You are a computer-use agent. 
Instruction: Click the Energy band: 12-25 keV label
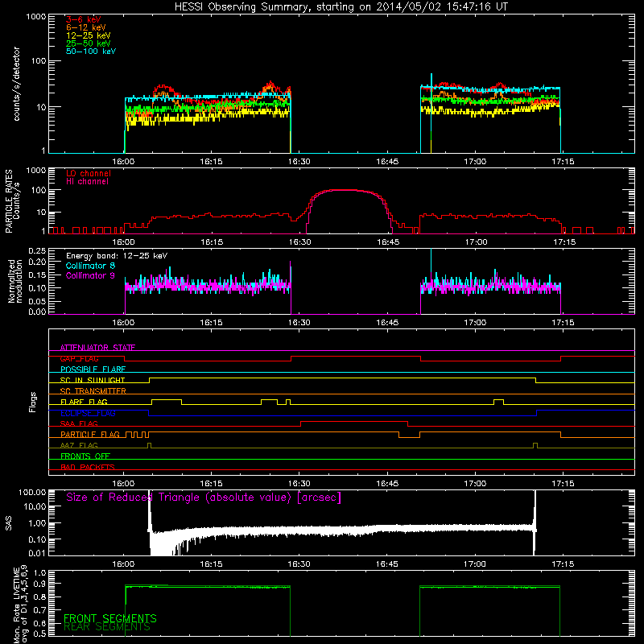[117, 256]
